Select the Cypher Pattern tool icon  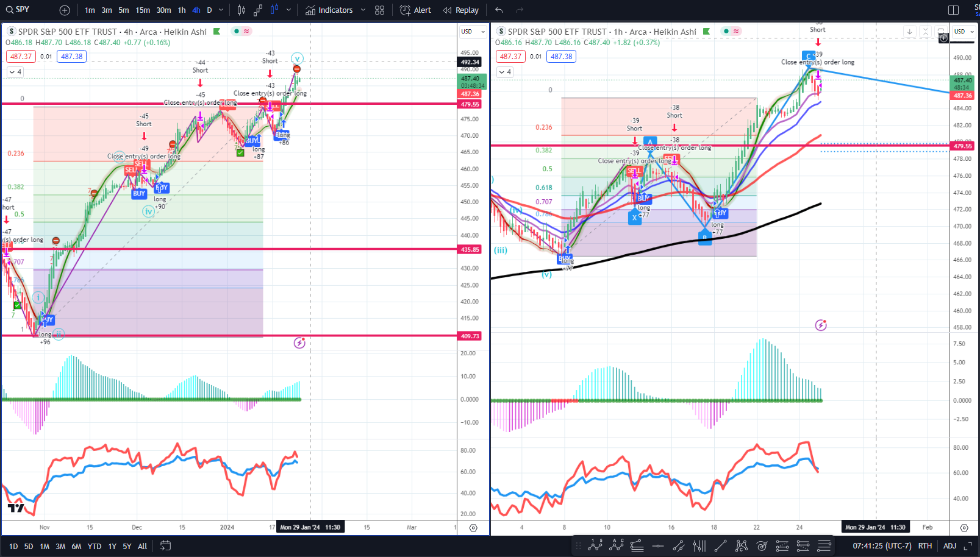[741, 546]
